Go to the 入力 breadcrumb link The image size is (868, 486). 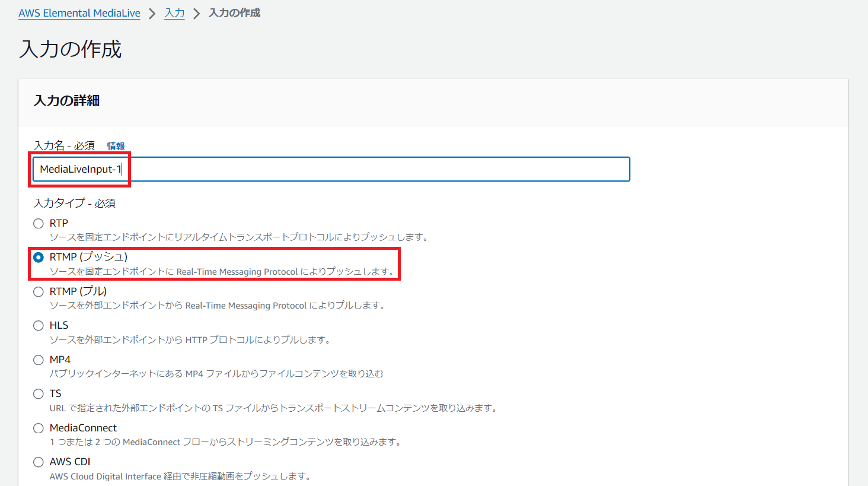pos(174,13)
